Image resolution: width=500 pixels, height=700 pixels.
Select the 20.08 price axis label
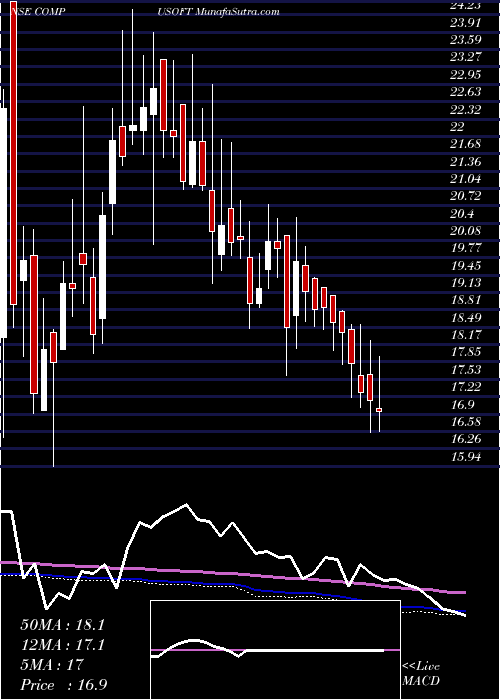(466, 231)
